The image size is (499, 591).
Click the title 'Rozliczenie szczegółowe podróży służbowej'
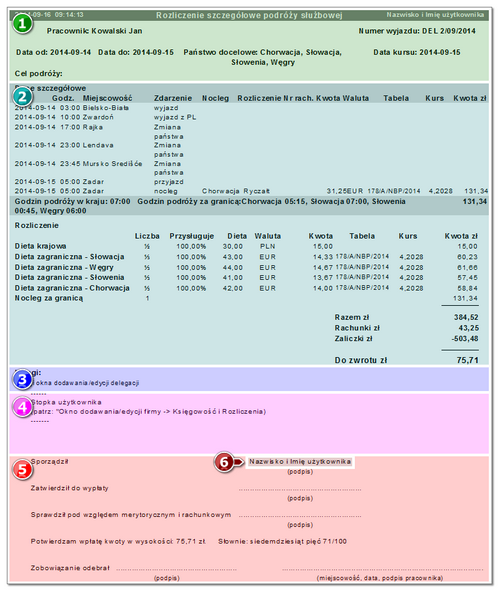click(x=249, y=15)
